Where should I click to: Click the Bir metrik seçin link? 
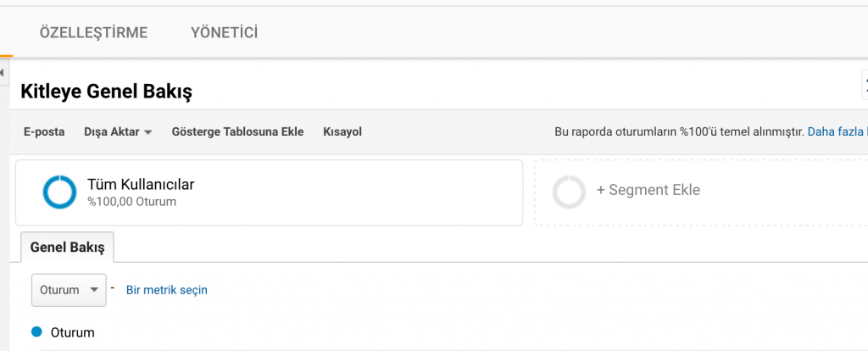pos(166,290)
